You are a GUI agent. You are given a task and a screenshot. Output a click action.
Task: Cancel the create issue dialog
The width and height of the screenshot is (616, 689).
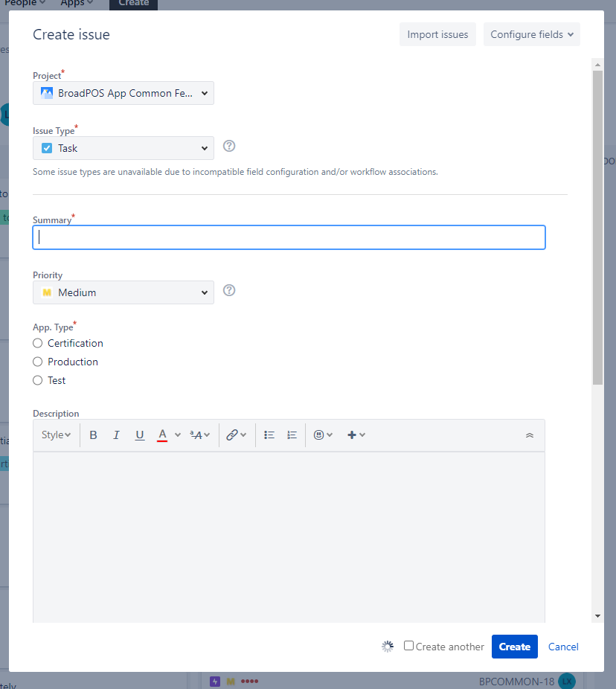[x=563, y=647]
